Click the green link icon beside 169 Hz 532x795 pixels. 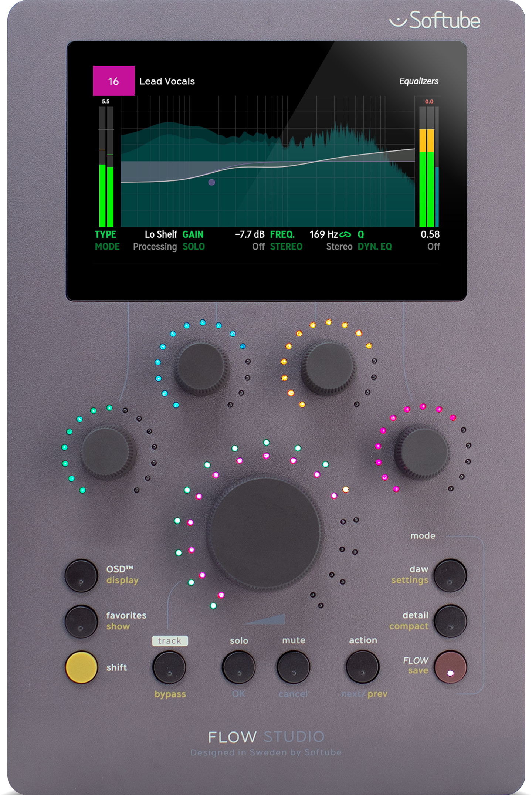point(345,234)
